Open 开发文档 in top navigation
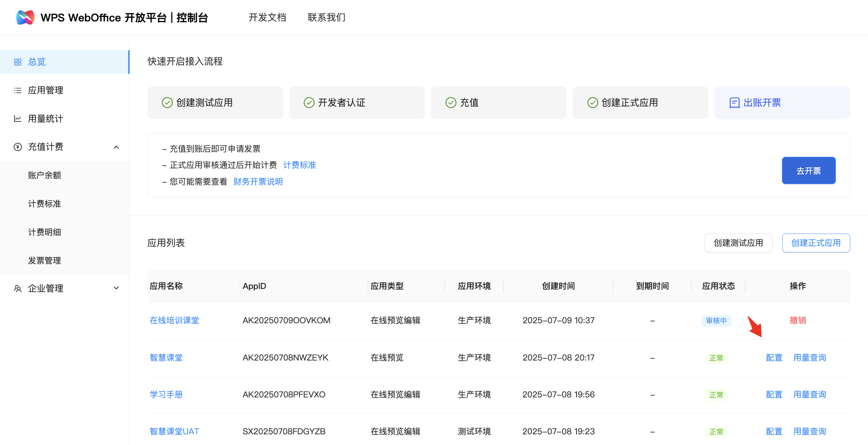 click(267, 17)
